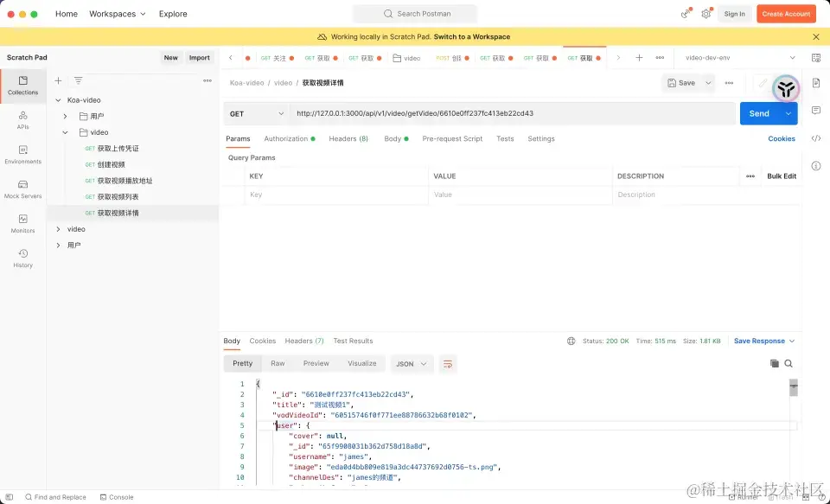830x504 pixels.
Task: Click the New button
Action: (x=171, y=58)
